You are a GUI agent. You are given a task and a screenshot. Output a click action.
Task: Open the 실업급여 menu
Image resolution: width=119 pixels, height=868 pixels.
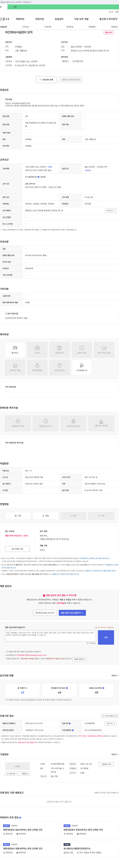click(x=59, y=19)
